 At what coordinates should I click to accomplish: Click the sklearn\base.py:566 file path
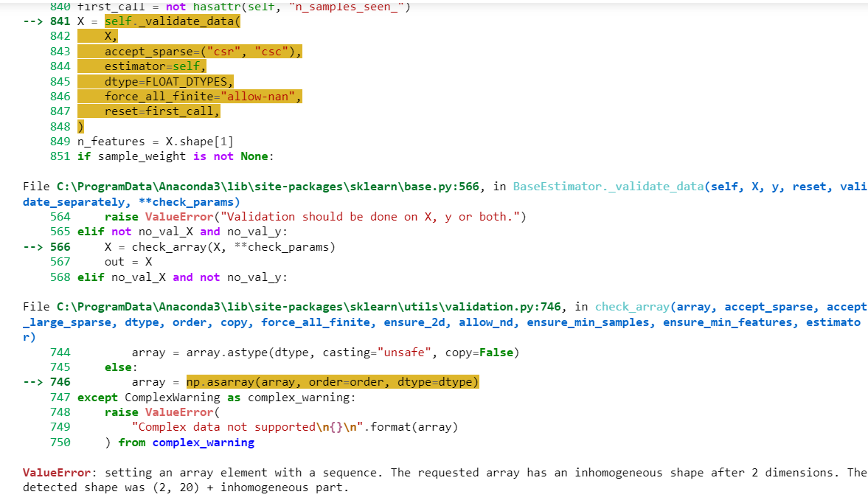point(268,187)
